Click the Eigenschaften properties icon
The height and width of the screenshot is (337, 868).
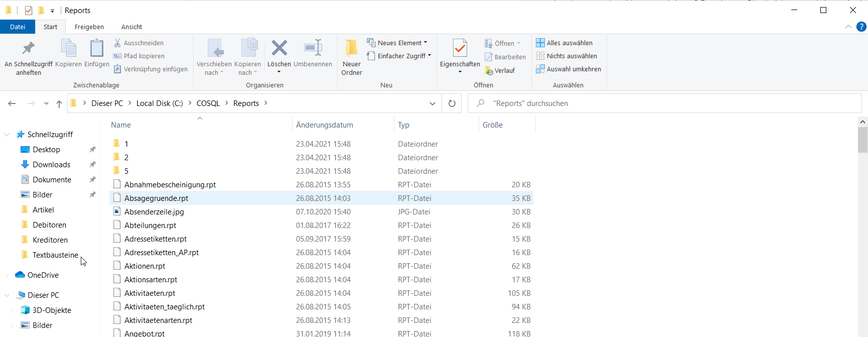(460, 49)
